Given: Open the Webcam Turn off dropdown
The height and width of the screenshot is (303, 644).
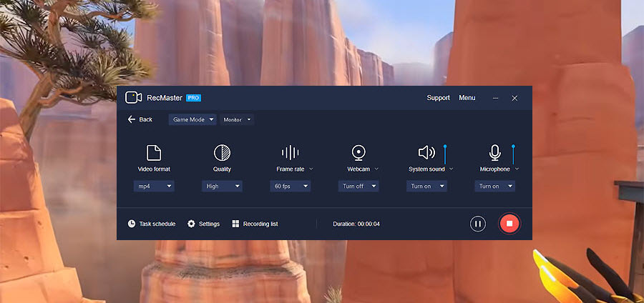Looking at the screenshot, I should point(358,186).
